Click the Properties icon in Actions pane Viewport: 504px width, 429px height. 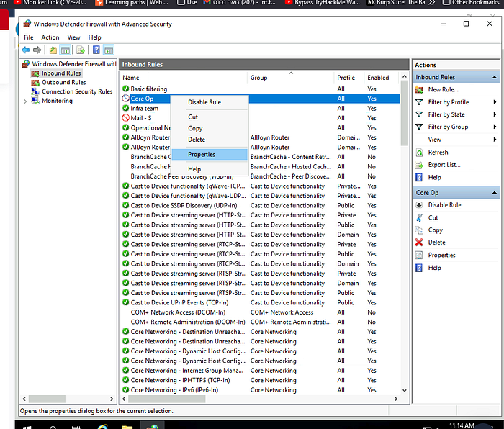419,255
